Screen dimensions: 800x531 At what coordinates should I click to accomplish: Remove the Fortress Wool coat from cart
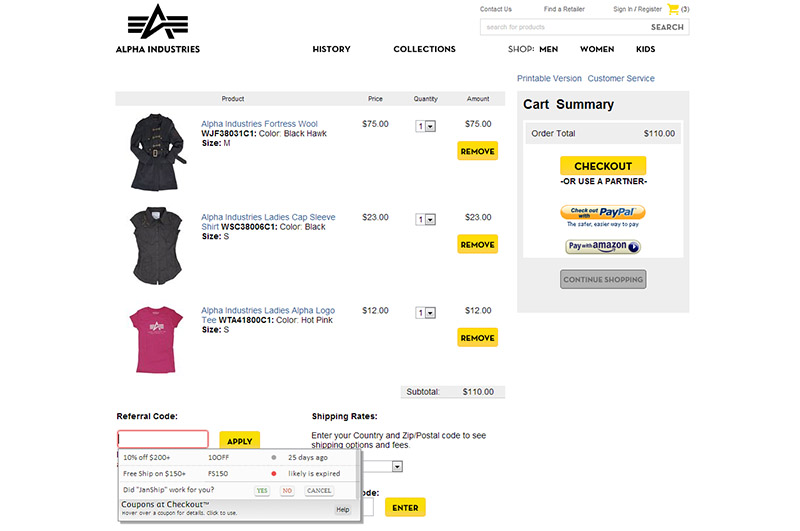pos(478,151)
